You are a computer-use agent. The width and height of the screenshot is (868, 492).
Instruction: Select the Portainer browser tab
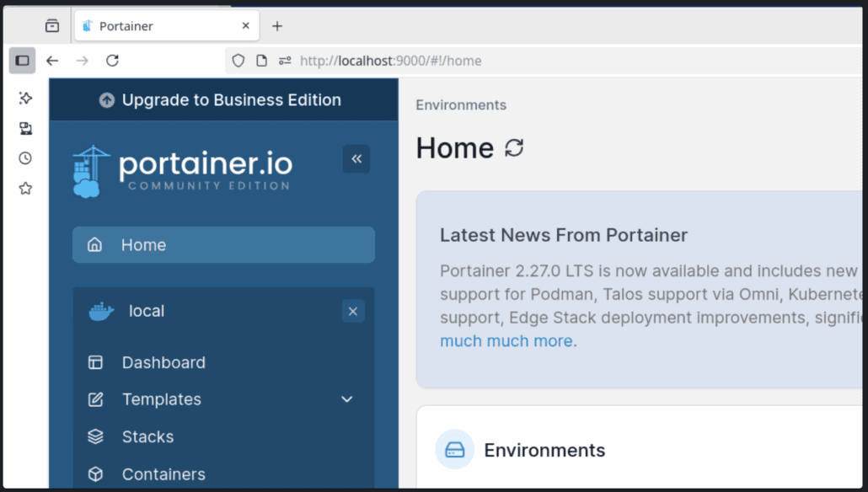point(167,25)
